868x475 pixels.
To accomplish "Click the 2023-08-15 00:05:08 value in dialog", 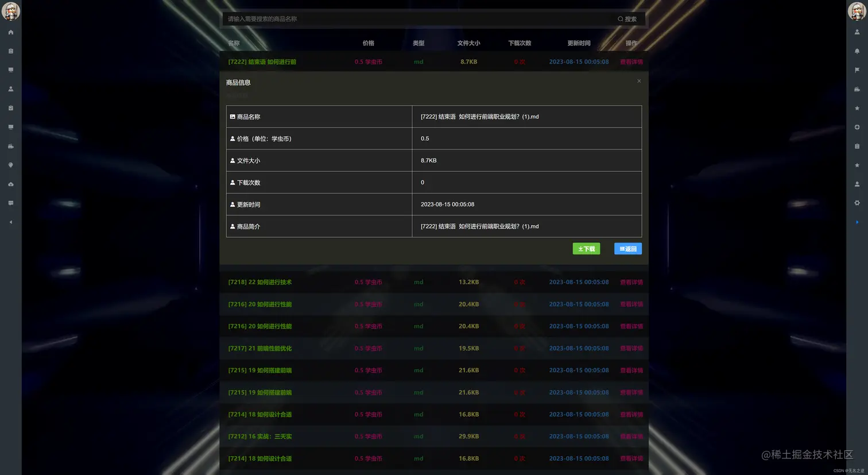I will coord(447,204).
